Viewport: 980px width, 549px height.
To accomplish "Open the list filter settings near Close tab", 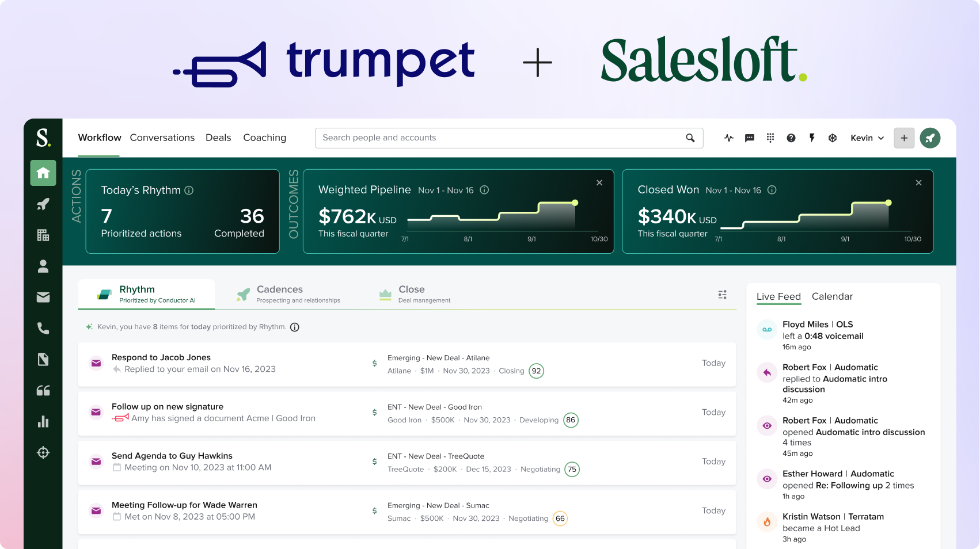I will [722, 294].
